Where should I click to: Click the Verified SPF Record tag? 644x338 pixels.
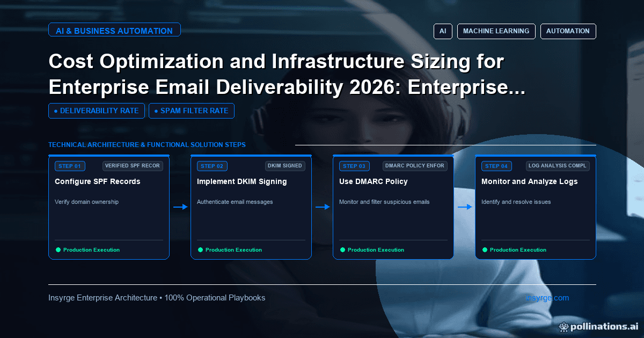click(133, 166)
